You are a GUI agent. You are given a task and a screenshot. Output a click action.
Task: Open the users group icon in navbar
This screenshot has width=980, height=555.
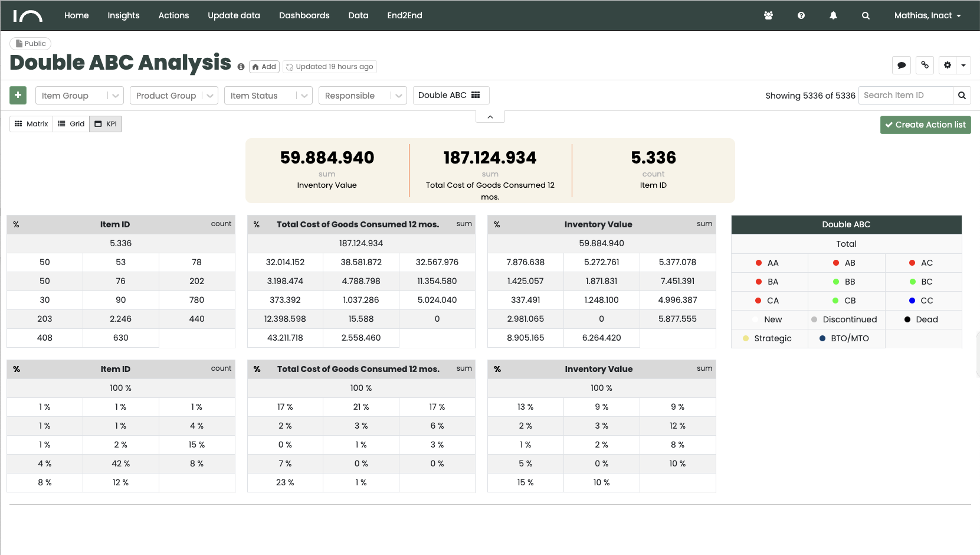[x=768, y=15]
